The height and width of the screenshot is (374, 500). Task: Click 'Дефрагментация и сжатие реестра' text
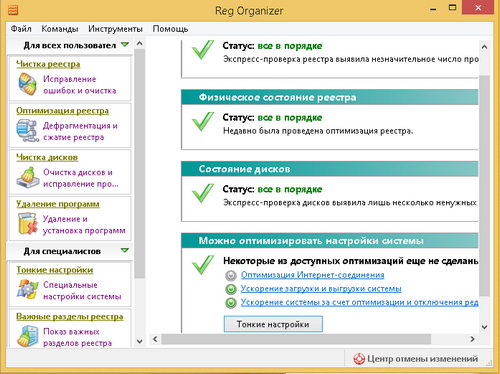[80, 131]
